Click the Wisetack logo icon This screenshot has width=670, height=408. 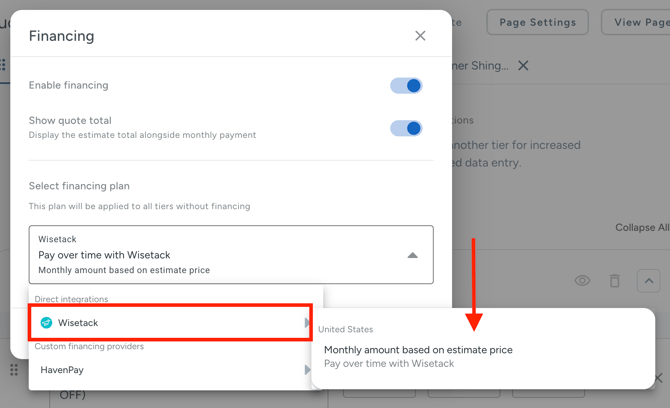point(46,323)
